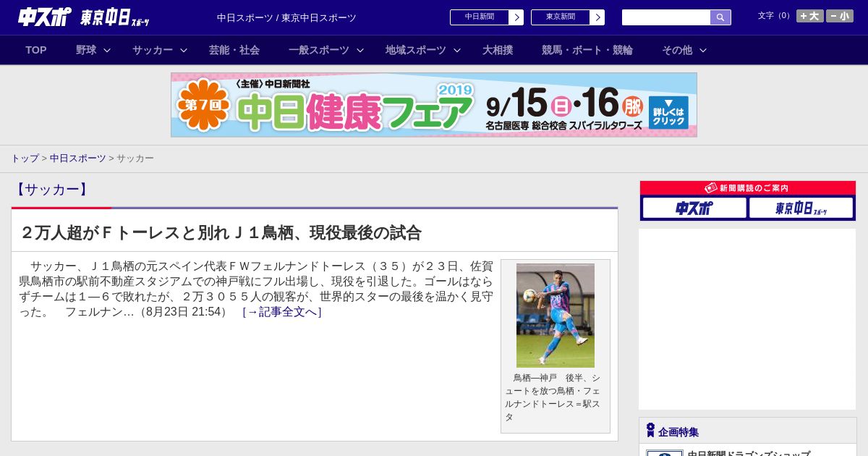Click the 文字（0）label
The width and height of the screenshot is (868, 456).
coord(775,15)
